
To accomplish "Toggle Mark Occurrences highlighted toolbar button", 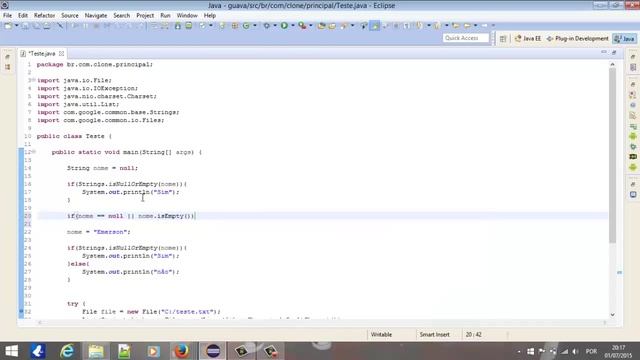I will click(375, 26).
